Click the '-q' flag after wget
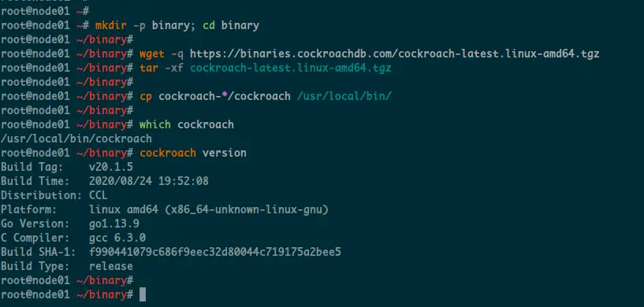Viewport: 644px width, 307px height. pyautogui.click(x=177, y=54)
